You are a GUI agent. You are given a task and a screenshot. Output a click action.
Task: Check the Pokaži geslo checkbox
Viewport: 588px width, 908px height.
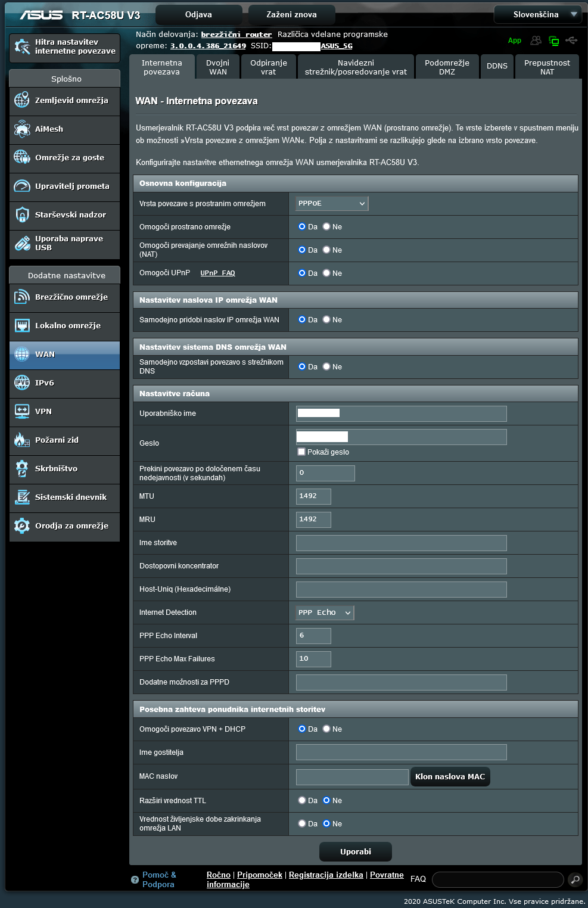(x=301, y=452)
